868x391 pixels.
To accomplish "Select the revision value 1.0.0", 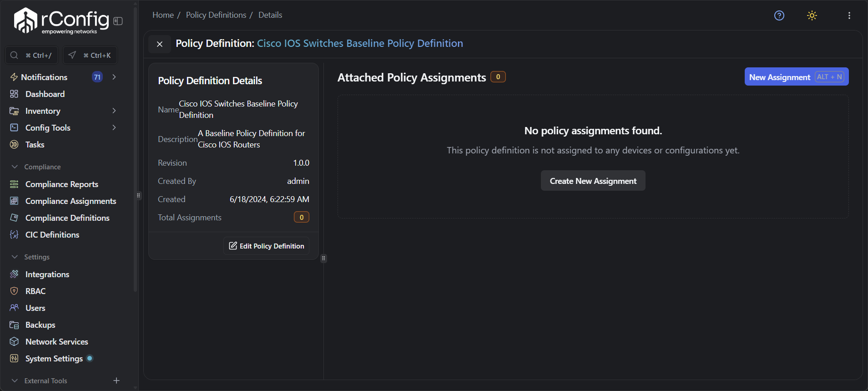I will 301,163.
